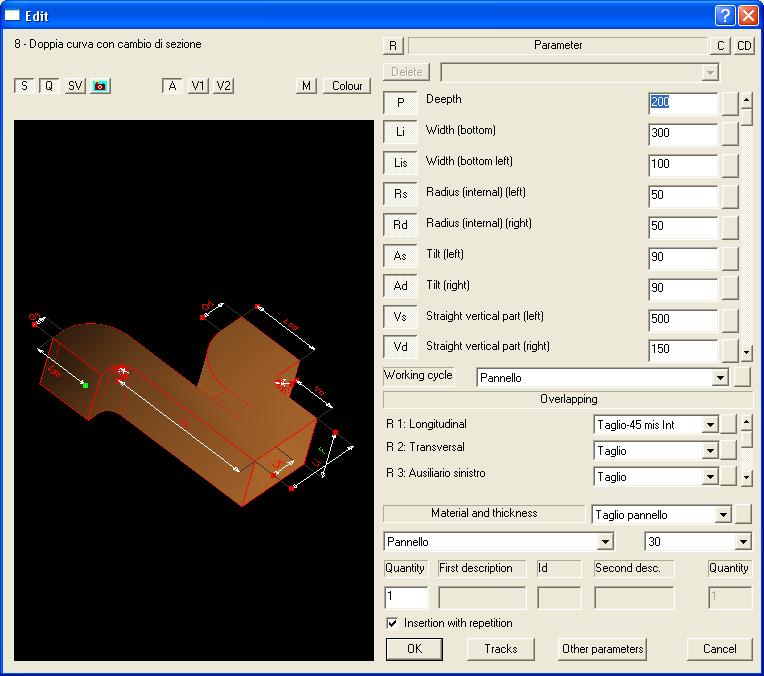Open the Working cycle dropdown
Viewport: 764px width, 676px height.
click(720, 378)
